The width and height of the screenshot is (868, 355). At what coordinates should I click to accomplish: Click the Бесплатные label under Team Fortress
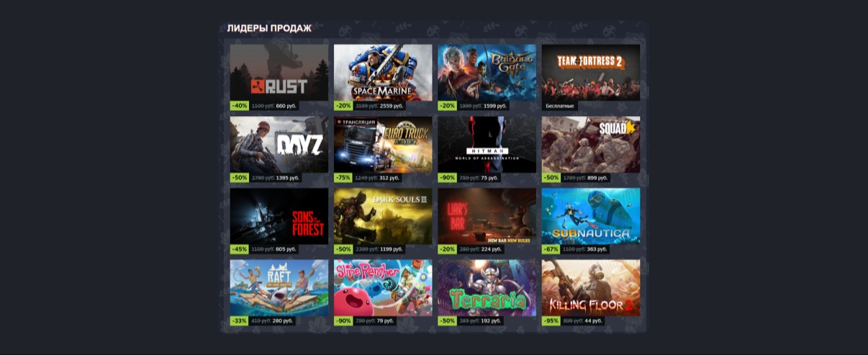point(560,106)
